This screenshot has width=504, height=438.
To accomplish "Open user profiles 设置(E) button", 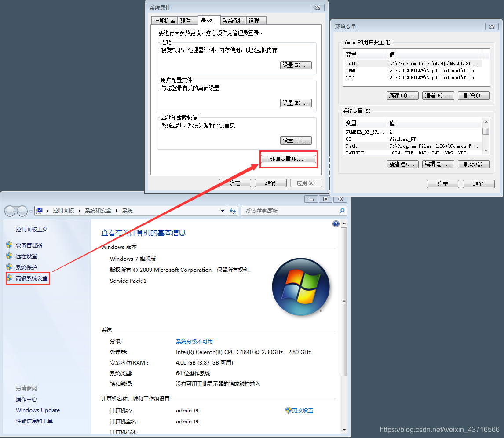I will (x=296, y=103).
